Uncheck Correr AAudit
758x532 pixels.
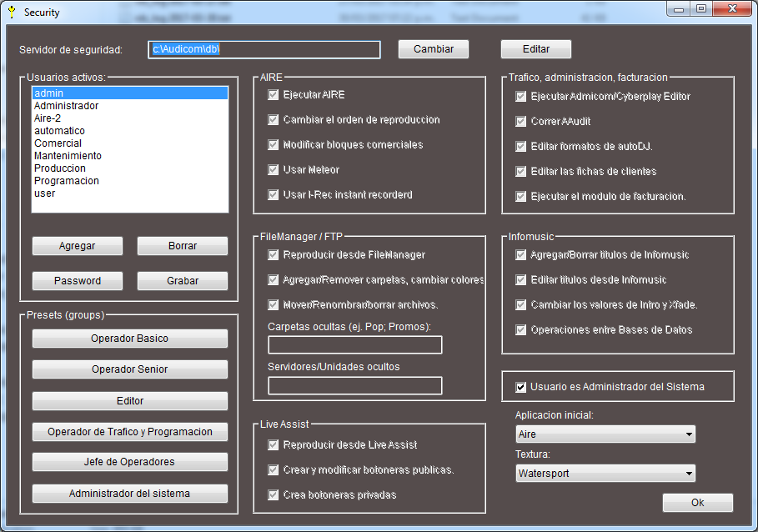coord(520,121)
